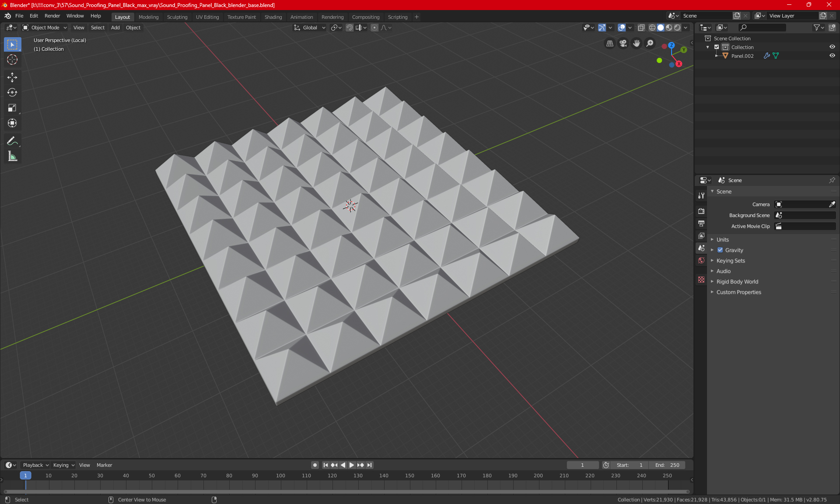
Task: Click the mesh data icon on Panel.002
Action: [x=776, y=56]
